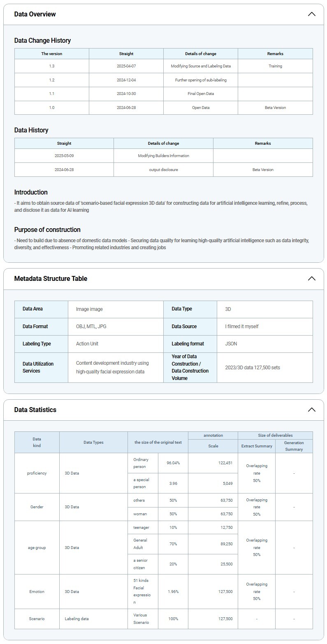Click the 'Data Change History' heading
Screen dimensions: 327x644
click(x=42, y=41)
